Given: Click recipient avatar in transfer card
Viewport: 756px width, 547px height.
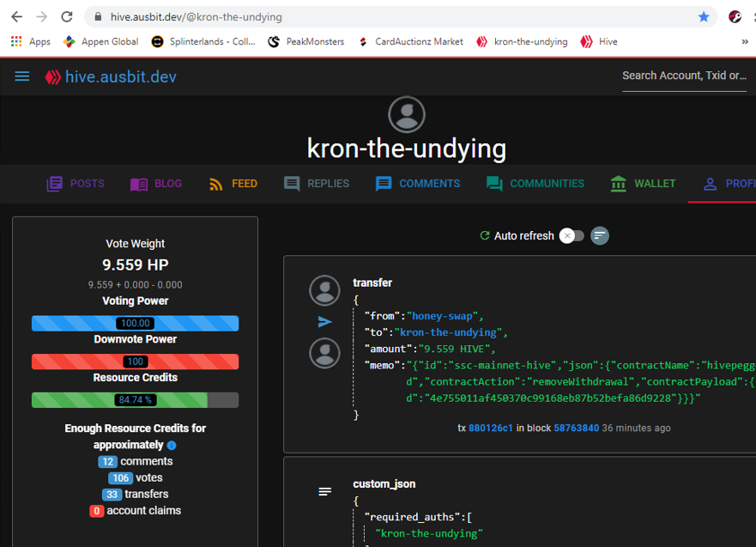Looking at the screenshot, I should click(x=324, y=353).
